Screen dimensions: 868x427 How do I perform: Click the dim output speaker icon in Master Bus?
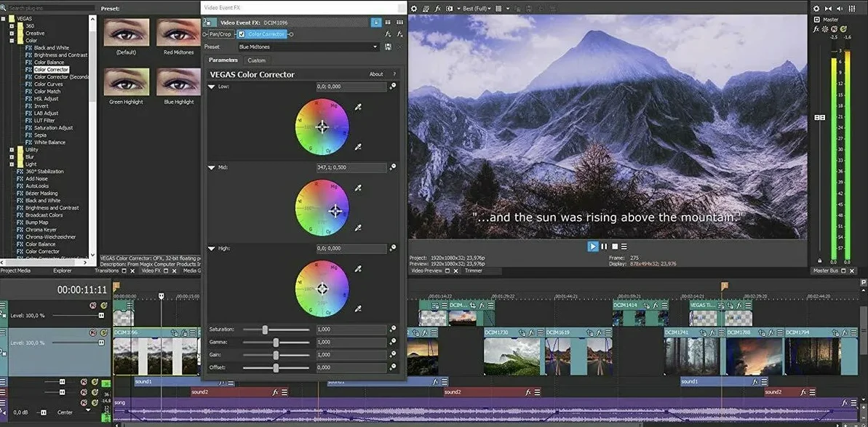click(x=841, y=8)
